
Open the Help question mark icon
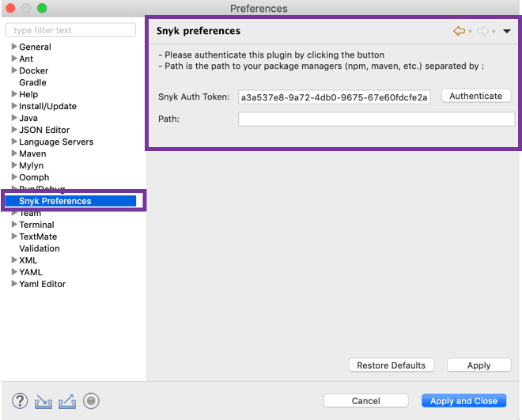click(x=20, y=401)
